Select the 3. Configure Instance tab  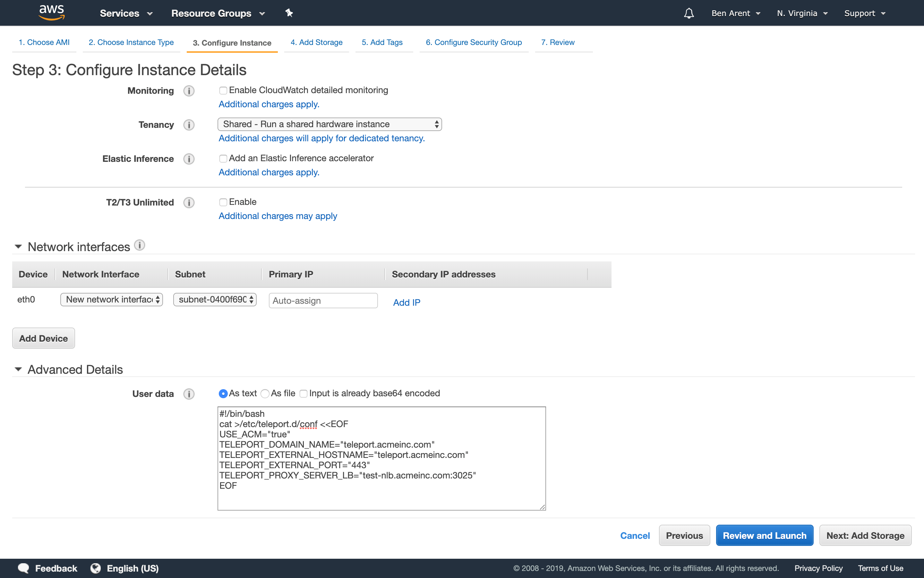(232, 43)
